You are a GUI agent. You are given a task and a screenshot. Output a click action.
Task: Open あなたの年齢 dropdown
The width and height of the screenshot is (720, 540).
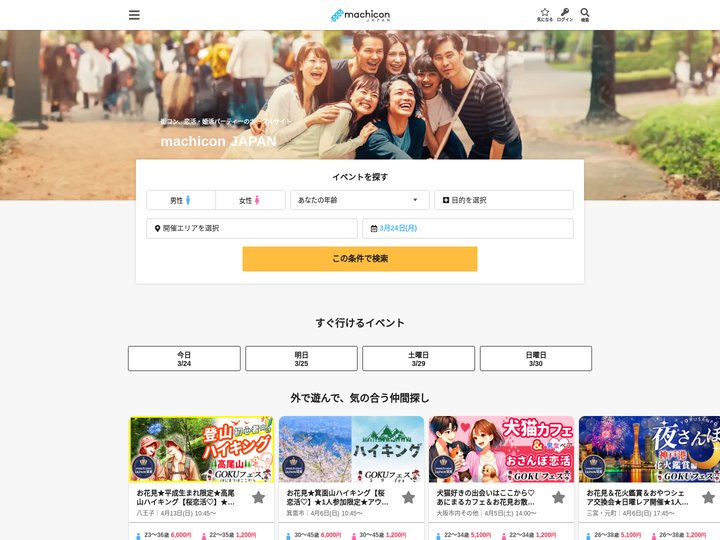coord(360,200)
